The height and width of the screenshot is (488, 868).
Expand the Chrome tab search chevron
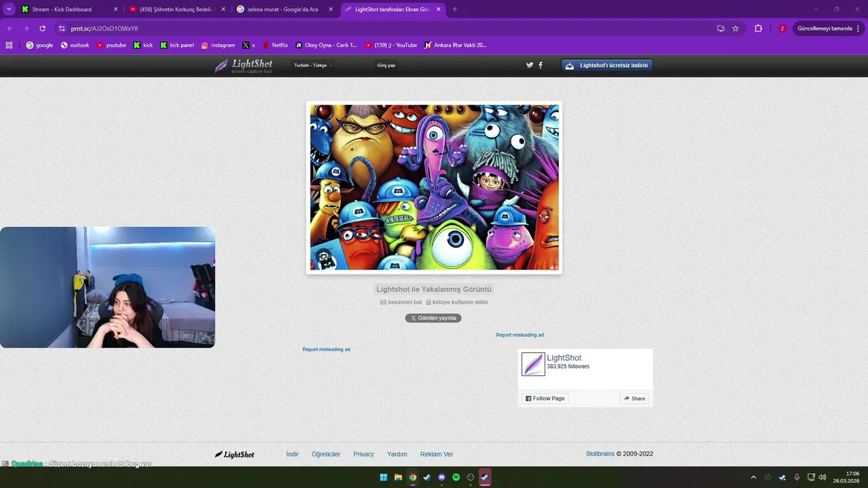pos(9,9)
